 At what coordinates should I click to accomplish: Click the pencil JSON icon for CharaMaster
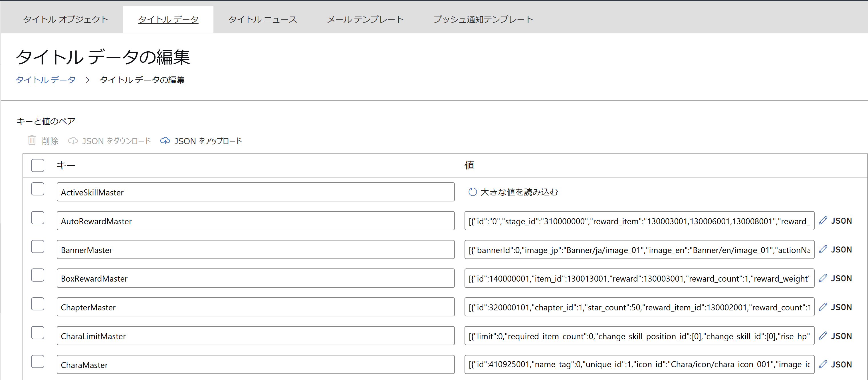click(x=823, y=365)
